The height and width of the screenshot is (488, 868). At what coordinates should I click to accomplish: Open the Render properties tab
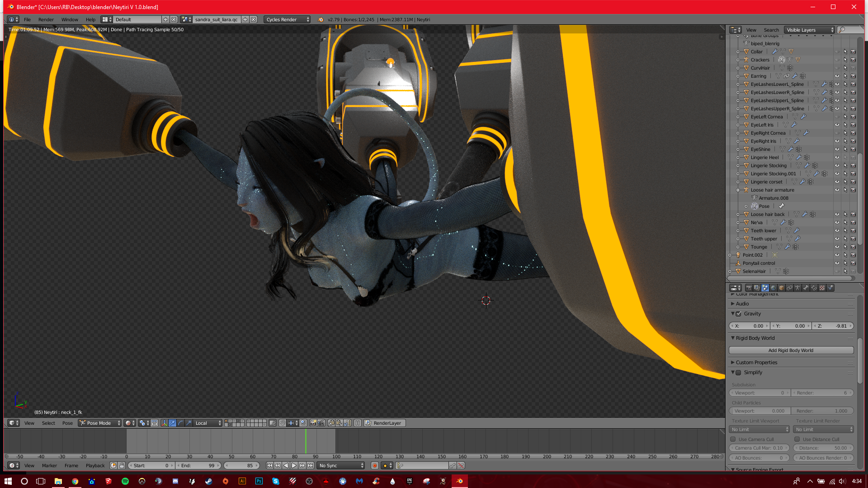[x=749, y=288]
